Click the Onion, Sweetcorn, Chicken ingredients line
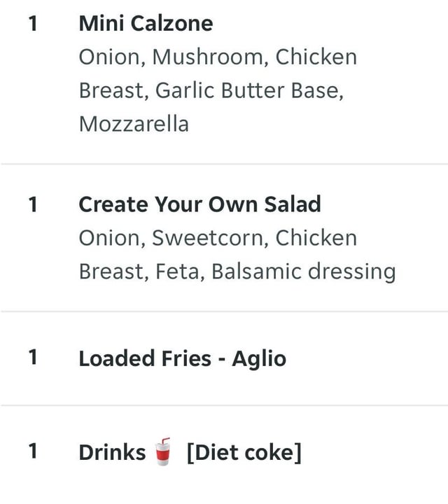The height and width of the screenshot is (504, 448). click(x=218, y=238)
